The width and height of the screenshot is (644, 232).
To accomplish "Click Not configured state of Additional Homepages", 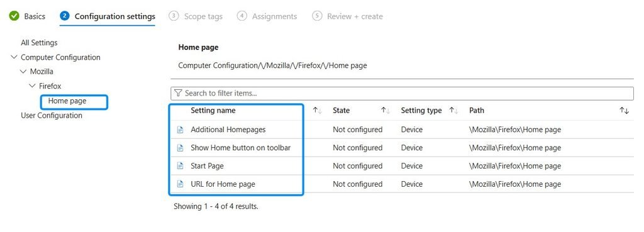I will click(x=357, y=130).
